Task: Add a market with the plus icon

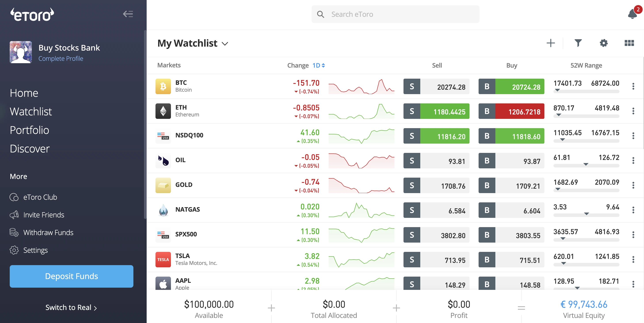Action: coord(551,43)
